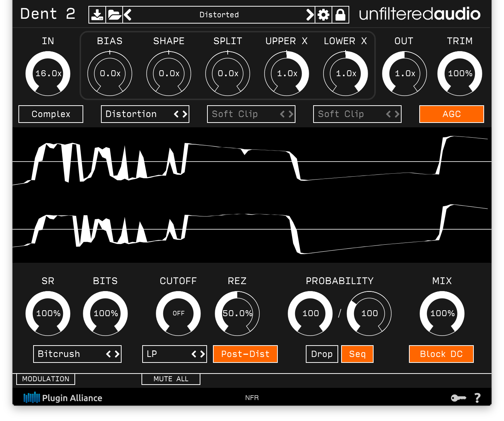Select the previous preset arrow

[x=127, y=14]
